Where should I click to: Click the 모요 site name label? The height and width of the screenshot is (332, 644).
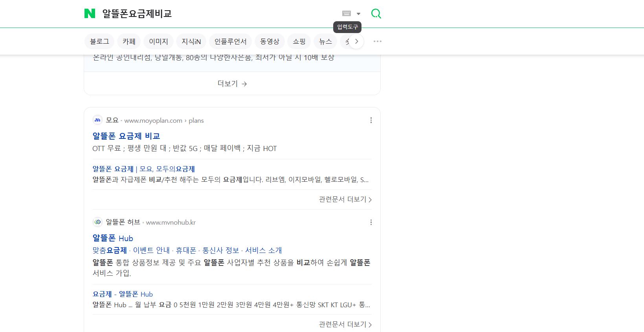coord(112,120)
